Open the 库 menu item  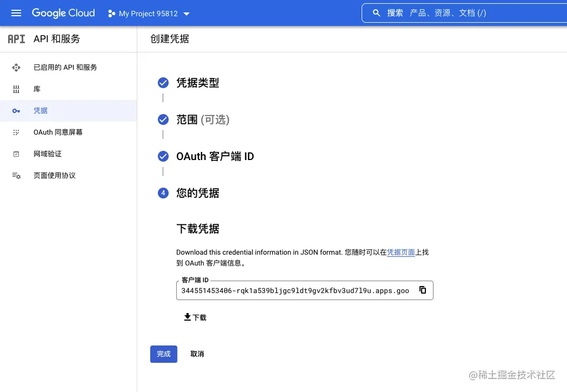click(x=68, y=89)
